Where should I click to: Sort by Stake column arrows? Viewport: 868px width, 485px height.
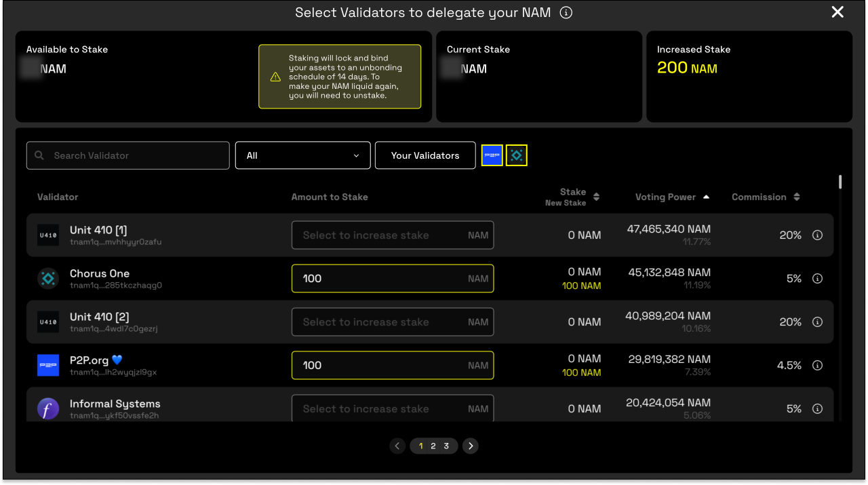pyautogui.click(x=596, y=197)
